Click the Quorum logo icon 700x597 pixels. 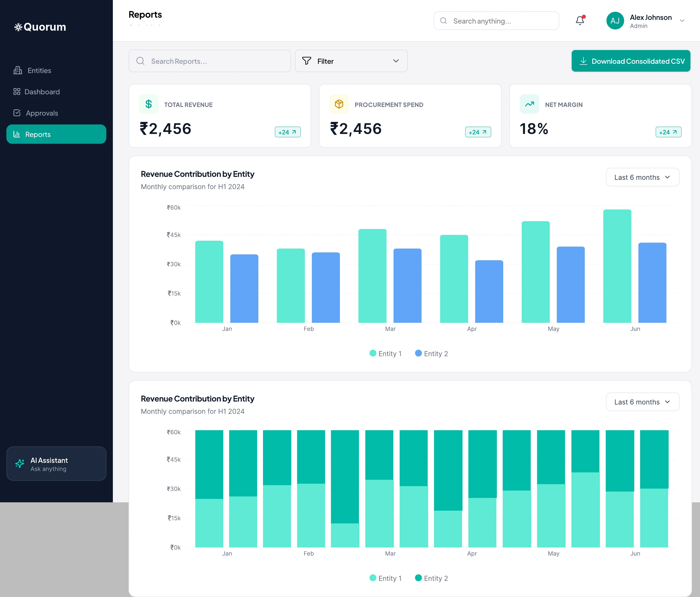click(18, 27)
